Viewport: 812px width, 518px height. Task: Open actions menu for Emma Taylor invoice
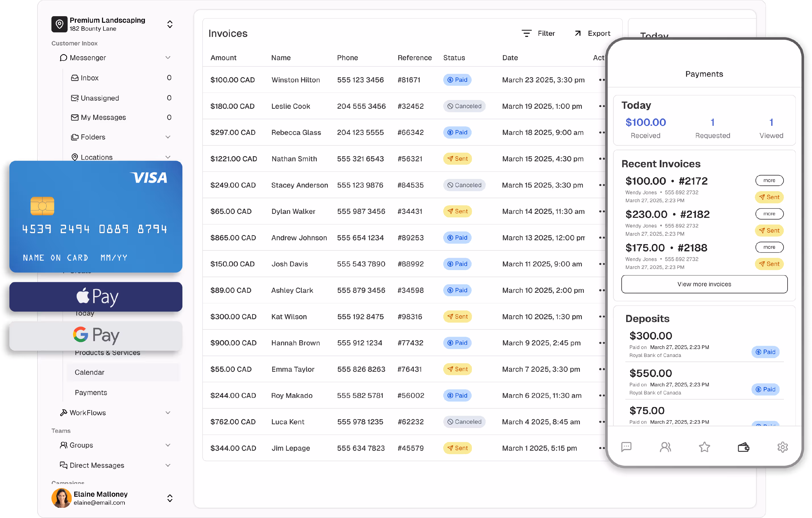click(602, 369)
